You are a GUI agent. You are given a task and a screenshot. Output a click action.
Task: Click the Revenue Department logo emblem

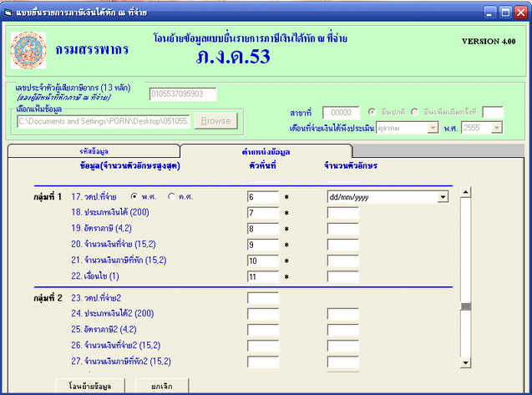[x=31, y=49]
